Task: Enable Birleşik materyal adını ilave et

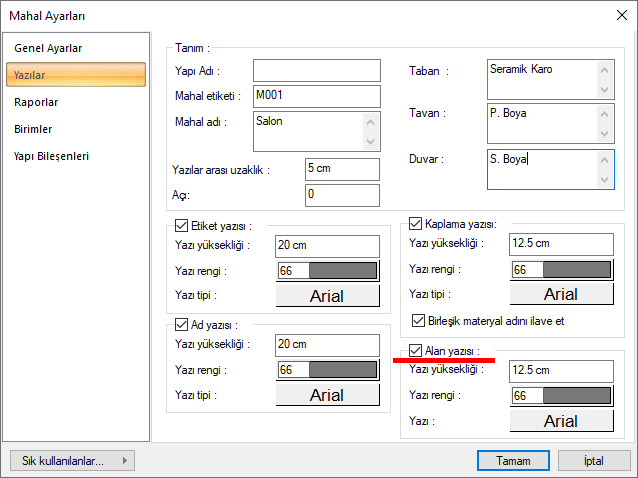Action: coord(420,321)
